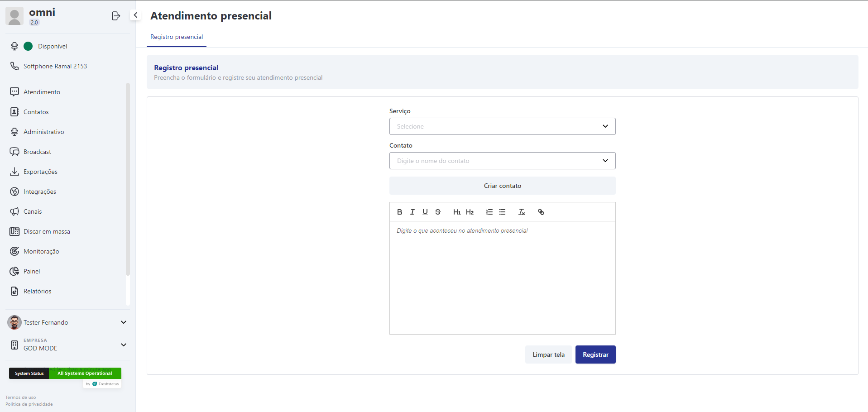Insert a link using the chain icon
The height and width of the screenshot is (412, 868).
tap(541, 212)
